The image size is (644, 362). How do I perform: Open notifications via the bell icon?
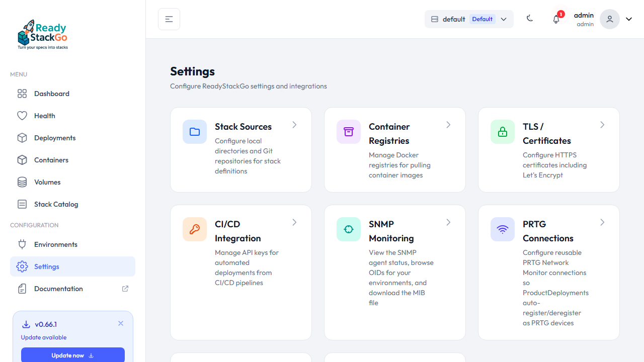[556, 20]
